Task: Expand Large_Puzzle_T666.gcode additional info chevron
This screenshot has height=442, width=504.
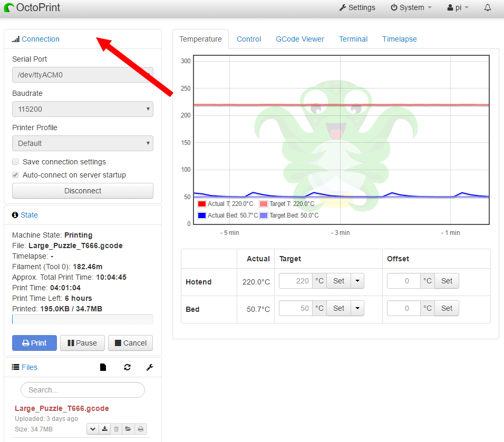Action: 93,429
